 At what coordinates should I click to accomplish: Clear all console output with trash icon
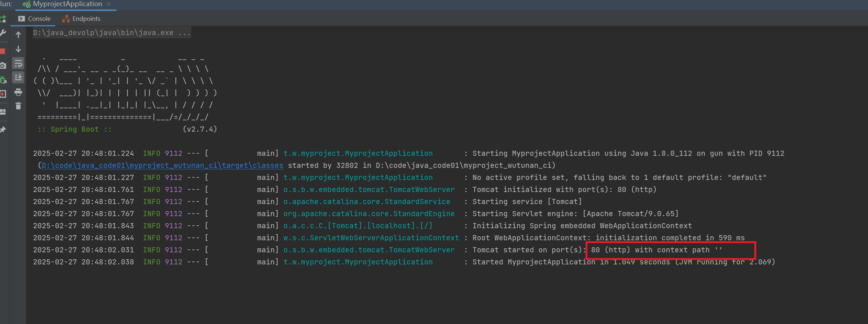(18, 106)
